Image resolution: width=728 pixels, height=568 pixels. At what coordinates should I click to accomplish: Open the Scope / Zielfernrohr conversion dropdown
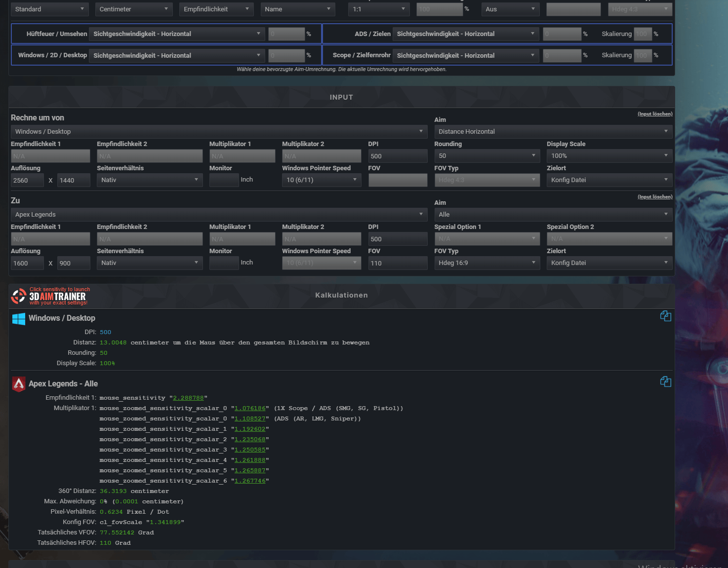click(466, 56)
